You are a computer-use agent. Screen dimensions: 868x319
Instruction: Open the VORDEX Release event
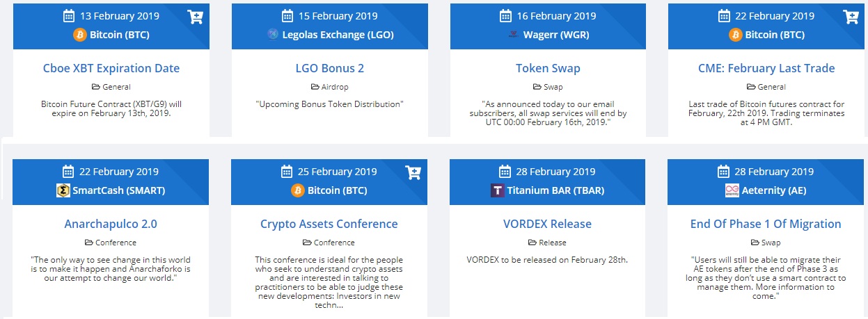coord(547,224)
